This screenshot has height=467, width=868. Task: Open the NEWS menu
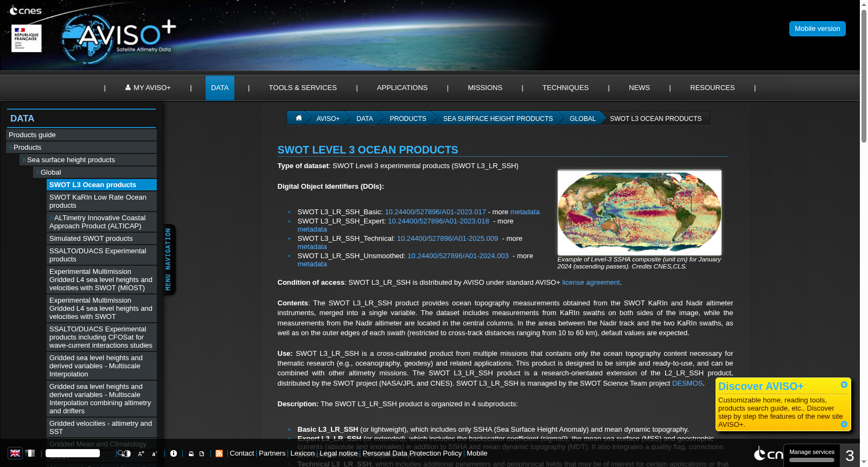639,88
